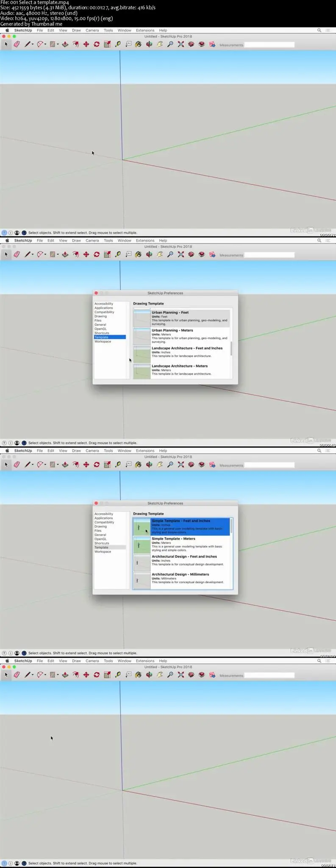Choose Landscape Architecture - Feet and Inches template
336x868 pixels.
tap(182, 353)
